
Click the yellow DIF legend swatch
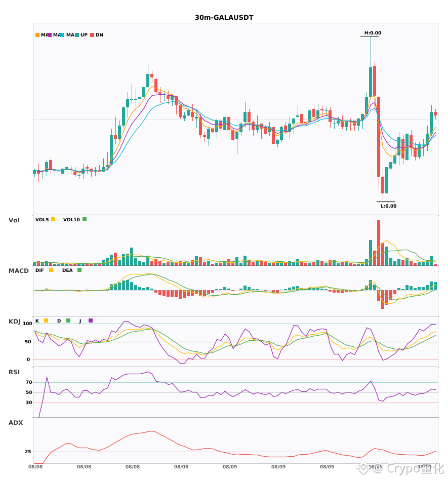51,270
